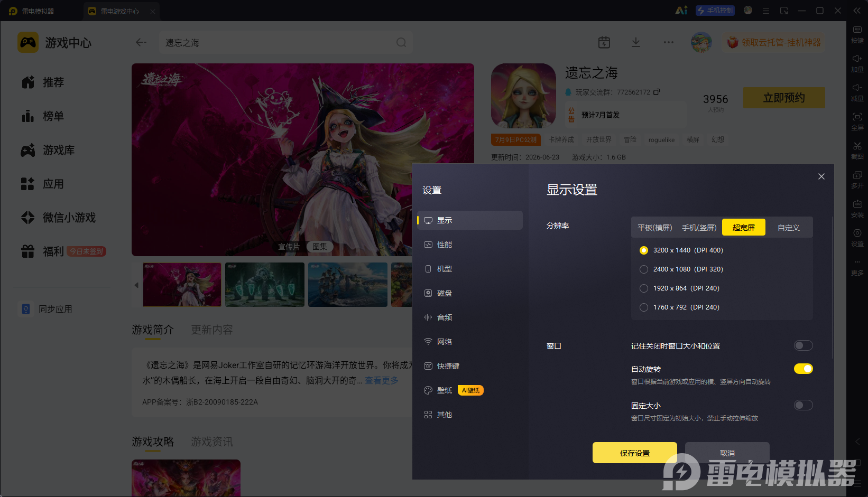868x497 pixels.
Task: Select resolution 2400 x 1080 (DPI 320)
Action: pyautogui.click(x=681, y=269)
